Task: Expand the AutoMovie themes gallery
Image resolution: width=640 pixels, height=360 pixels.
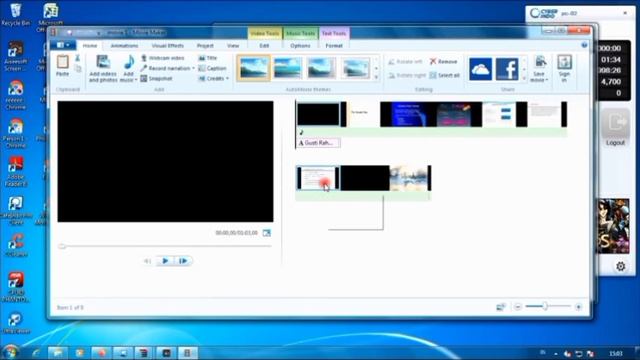Action: pyautogui.click(x=376, y=77)
